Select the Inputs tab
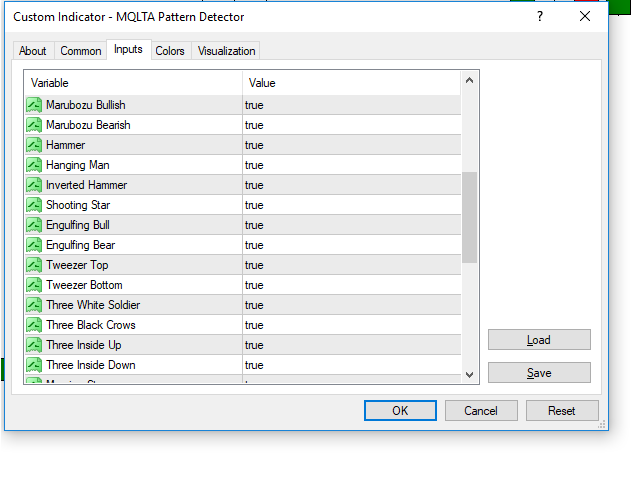Image resolution: width=640 pixels, height=480 pixels. [129, 49]
